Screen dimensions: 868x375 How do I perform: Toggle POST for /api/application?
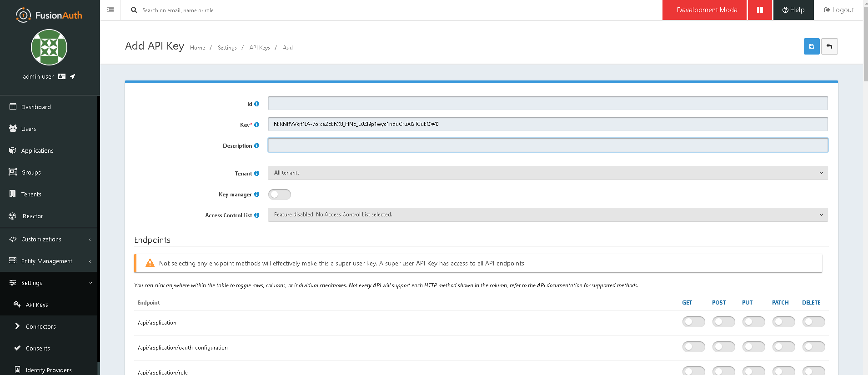pos(723,322)
